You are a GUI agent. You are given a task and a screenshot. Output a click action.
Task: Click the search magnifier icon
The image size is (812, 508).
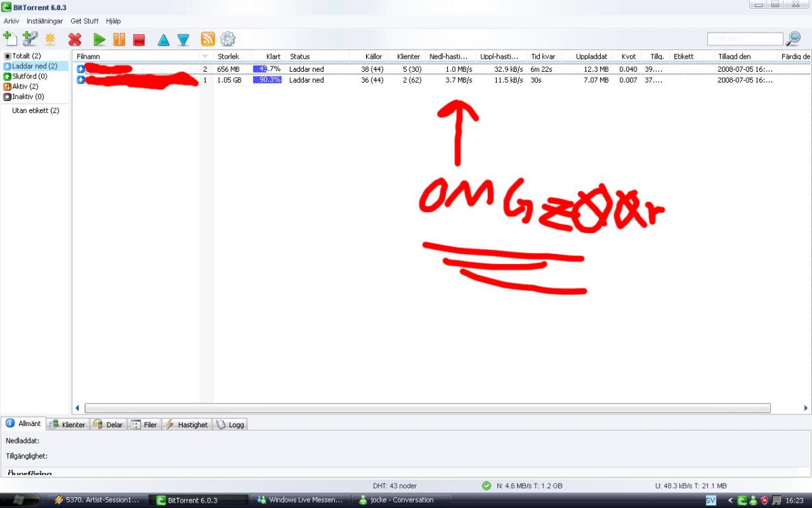(x=793, y=39)
